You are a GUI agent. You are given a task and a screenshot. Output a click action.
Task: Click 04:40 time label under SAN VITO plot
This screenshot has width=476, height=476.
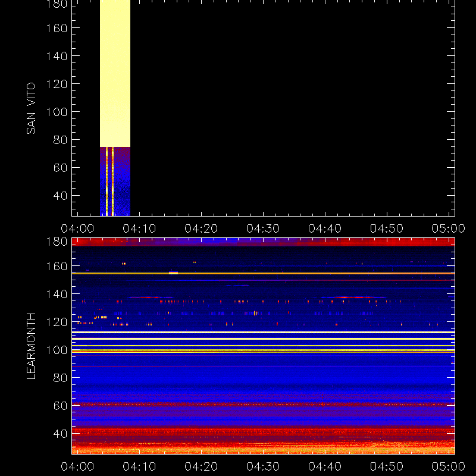tap(325, 228)
